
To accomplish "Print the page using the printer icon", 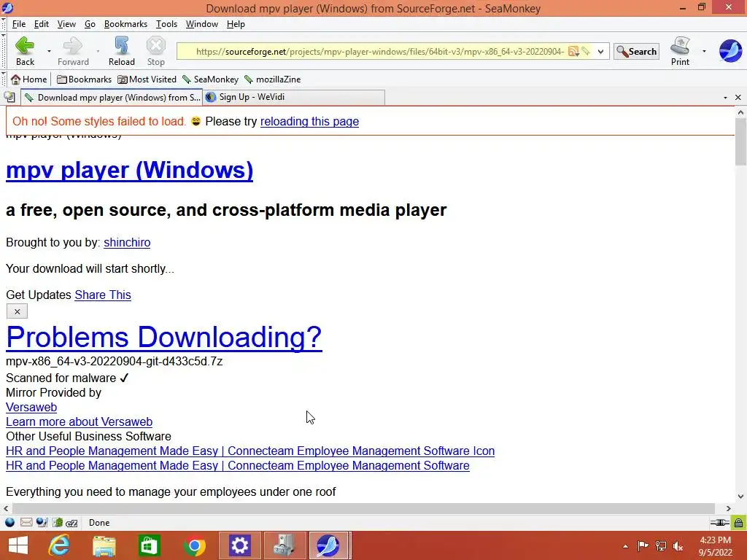I will [x=680, y=51].
